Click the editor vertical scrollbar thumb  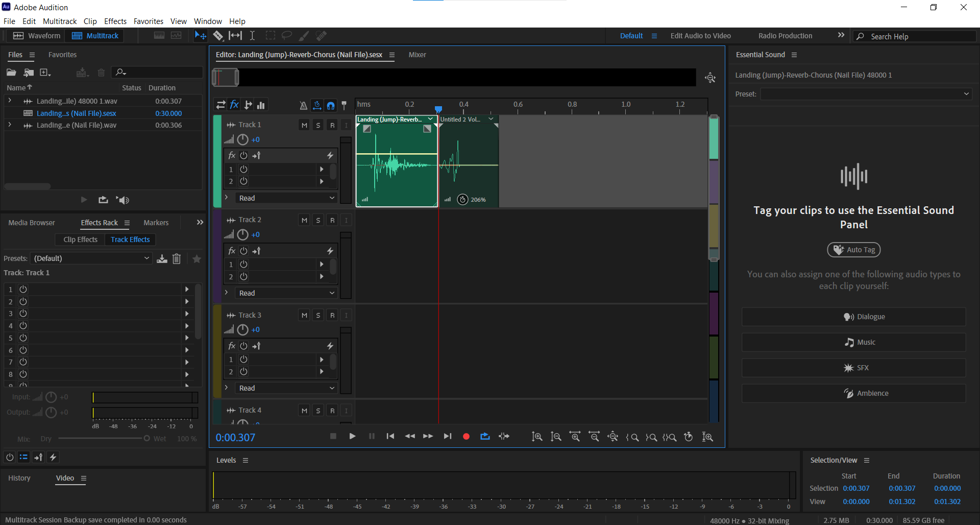[714, 187]
